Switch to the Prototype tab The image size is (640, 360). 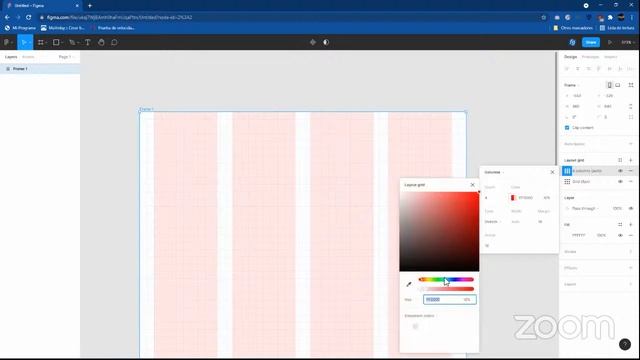[590, 57]
